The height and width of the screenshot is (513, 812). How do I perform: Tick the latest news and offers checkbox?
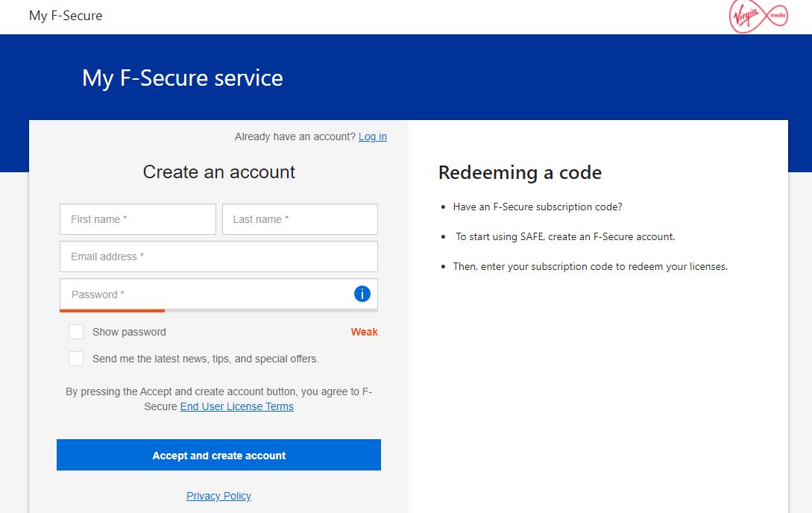76,359
